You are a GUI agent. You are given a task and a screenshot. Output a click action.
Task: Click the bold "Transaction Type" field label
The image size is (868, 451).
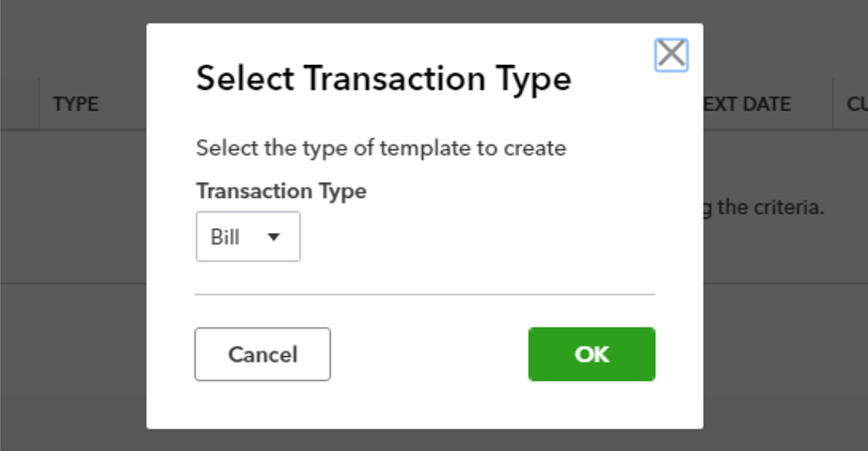(x=281, y=191)
